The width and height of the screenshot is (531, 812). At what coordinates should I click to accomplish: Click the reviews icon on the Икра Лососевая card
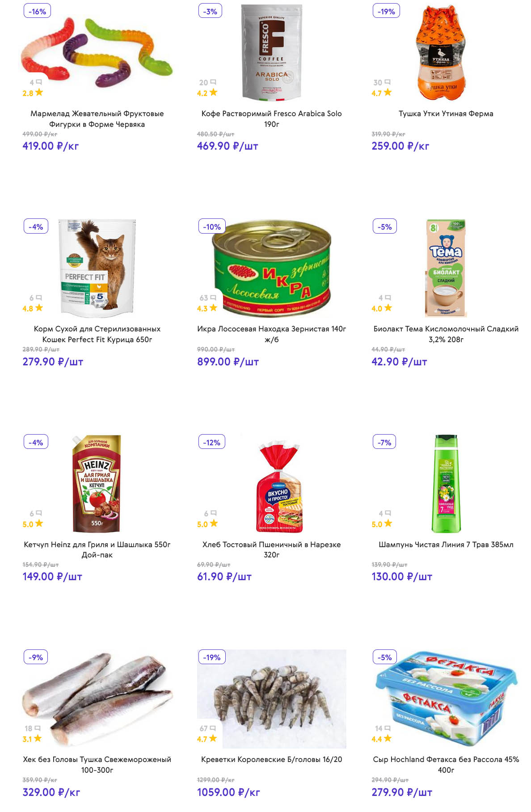pos(213,298)
